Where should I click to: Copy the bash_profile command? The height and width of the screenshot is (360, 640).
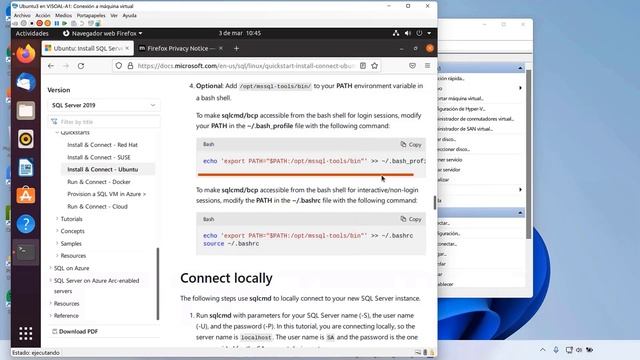[411, 144]
